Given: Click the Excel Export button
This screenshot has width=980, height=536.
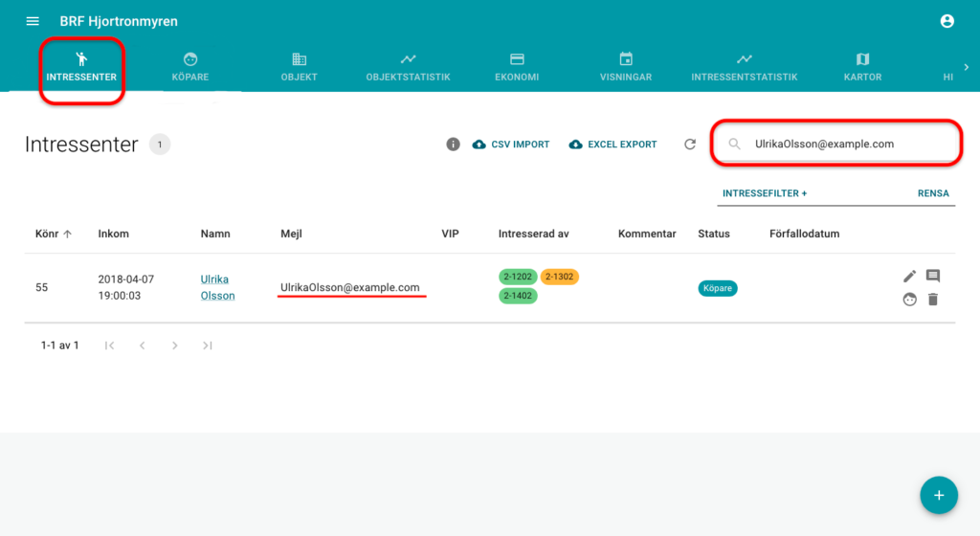Looking at the screenshot, I should (612, 145).
